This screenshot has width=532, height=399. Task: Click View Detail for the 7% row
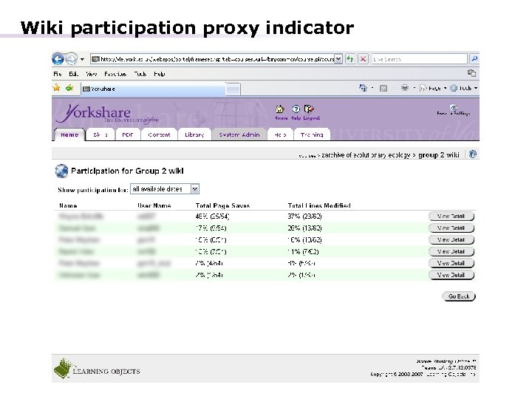pyautogui.click(x=451, y=263)
